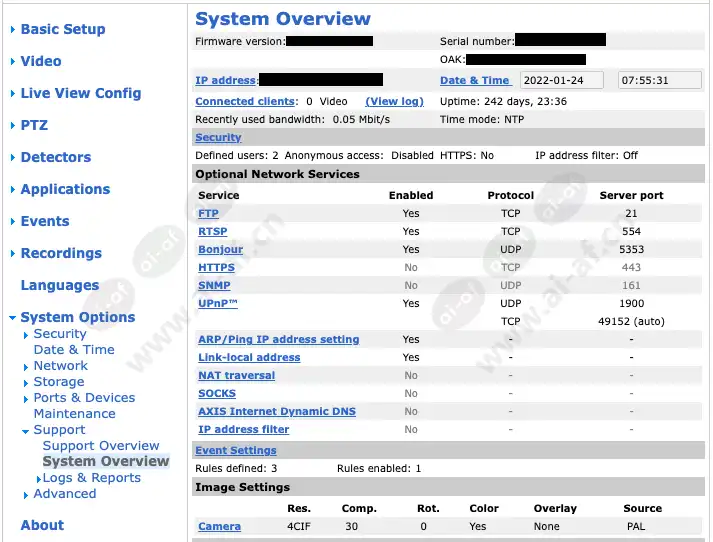
Task: Open the Maintenance page
Action: (x=75, y=414)
